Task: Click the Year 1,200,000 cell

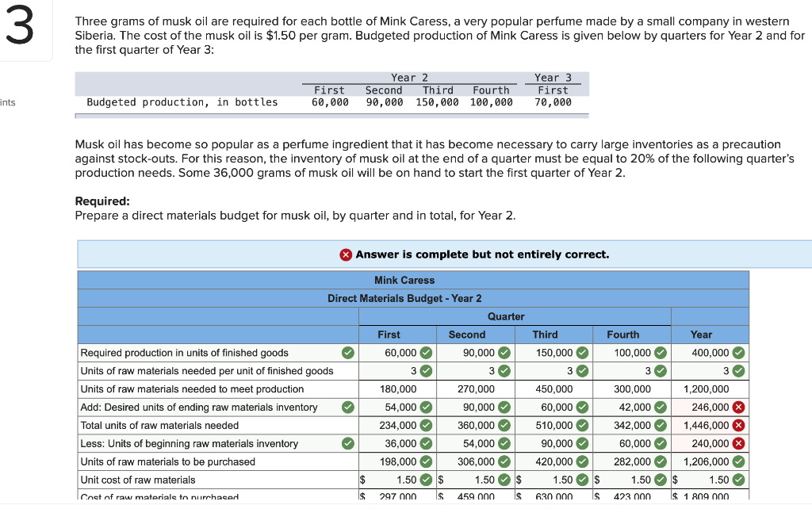Action: (710, 388)
